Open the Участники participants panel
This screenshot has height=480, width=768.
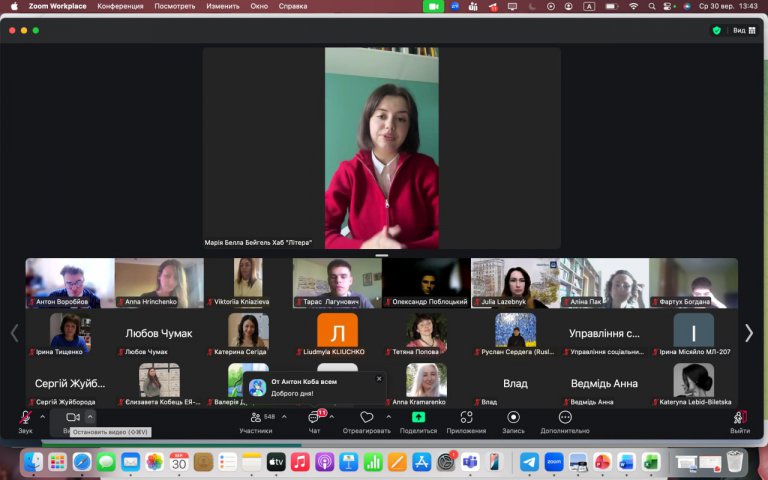[x=256, y=422]
